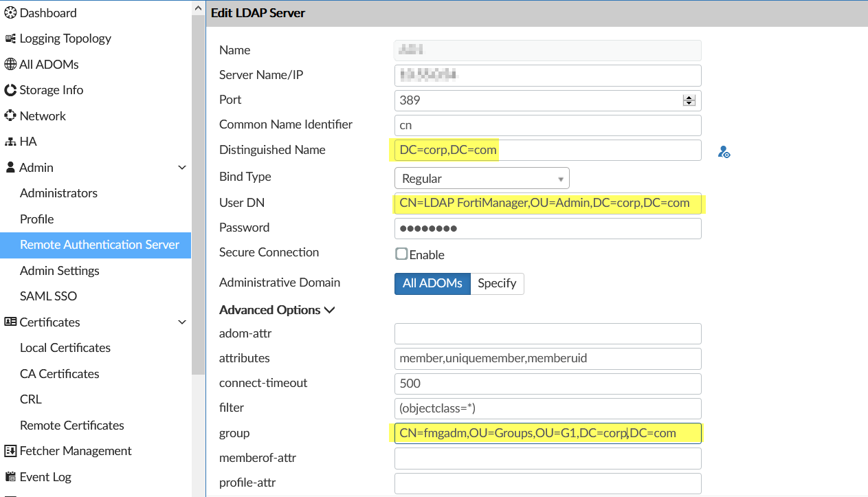
Task: Open the Bind Type dropdown
Action: coord(482,179)
